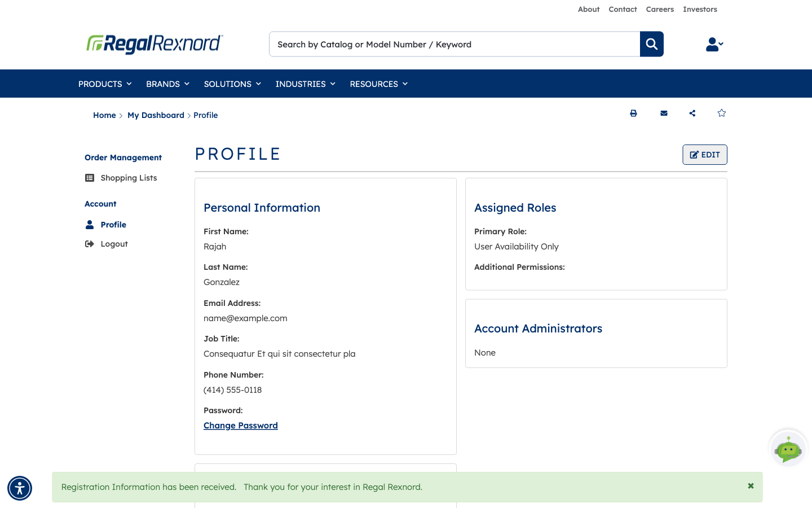Click the EDIT profile button

point(705,155)
